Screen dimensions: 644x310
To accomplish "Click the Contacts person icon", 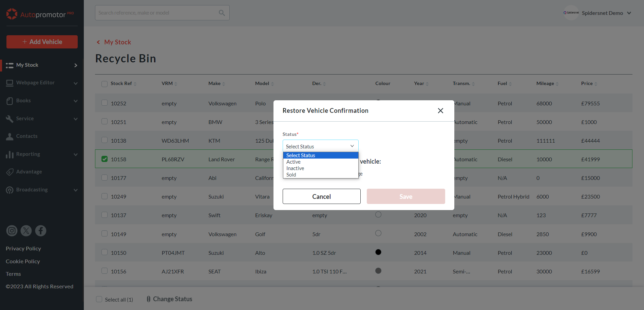I will coord(10,136).
